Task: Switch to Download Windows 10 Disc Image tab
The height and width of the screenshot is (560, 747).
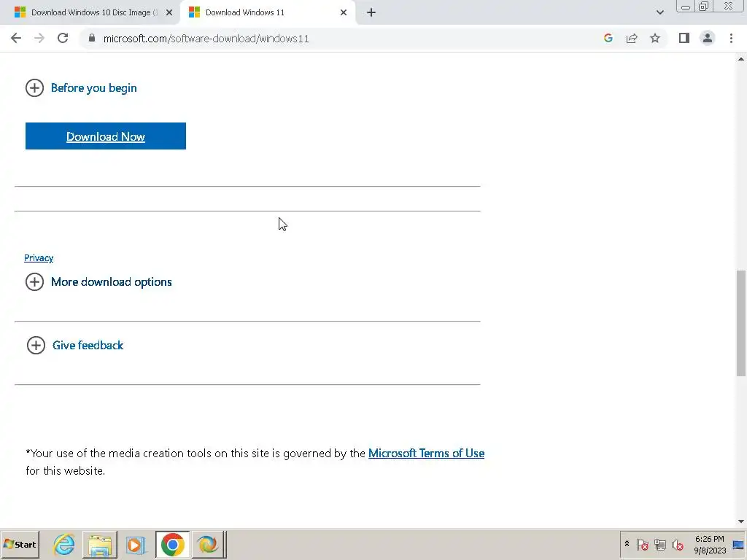Action: pyautogui.click(x=89, y=12)
